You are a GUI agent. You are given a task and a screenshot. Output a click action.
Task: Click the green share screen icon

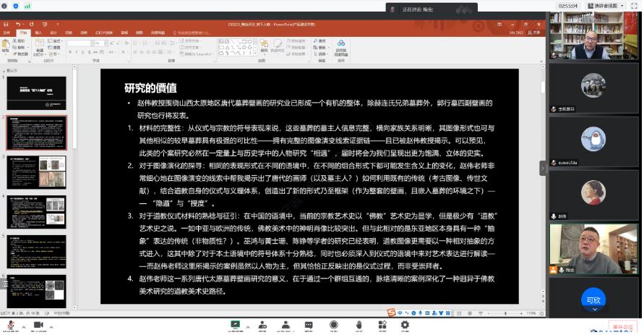click(236, 325)
